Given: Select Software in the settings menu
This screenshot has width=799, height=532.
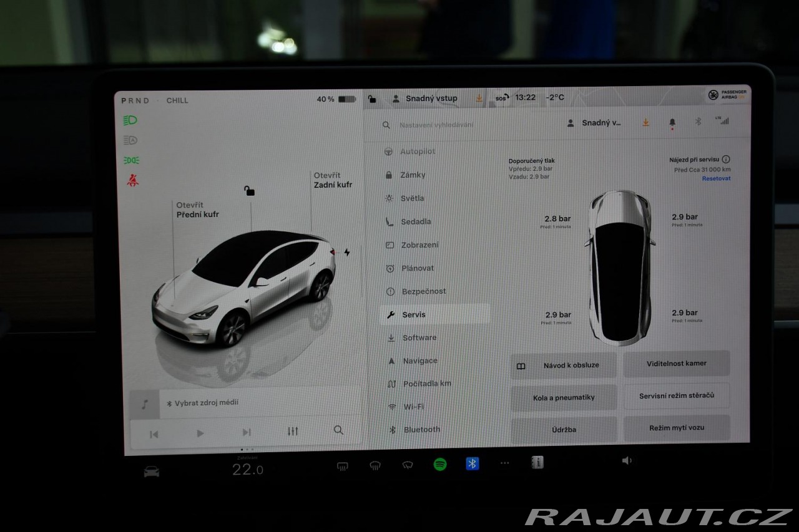Looking at the screenshot, I should [419, 337].
